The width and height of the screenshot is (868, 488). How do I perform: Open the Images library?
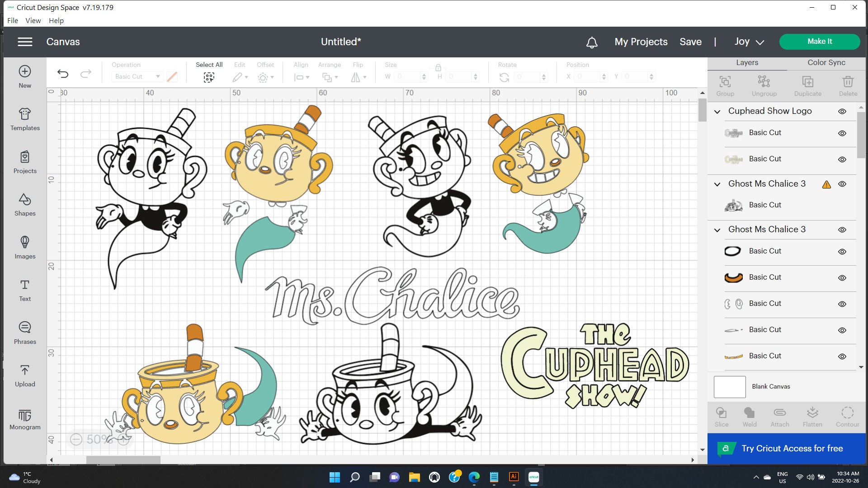(x=25, y=248)
